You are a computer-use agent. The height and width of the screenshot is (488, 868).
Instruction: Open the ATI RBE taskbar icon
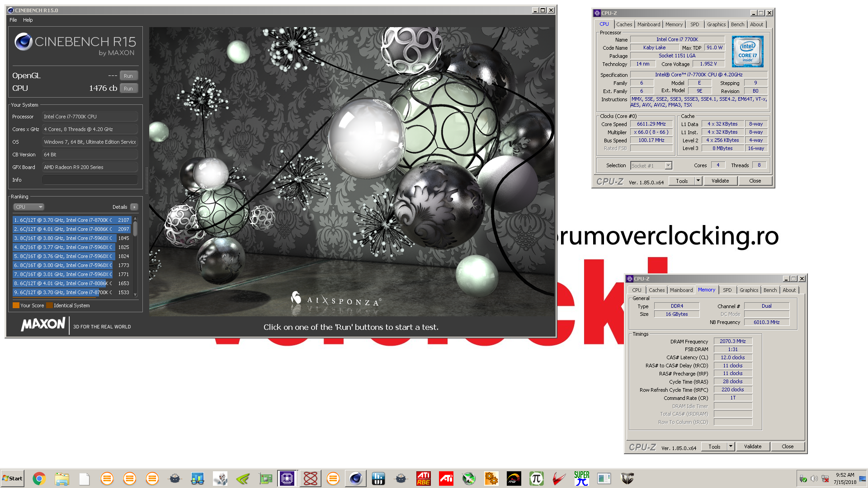click(x=424, y=479)
